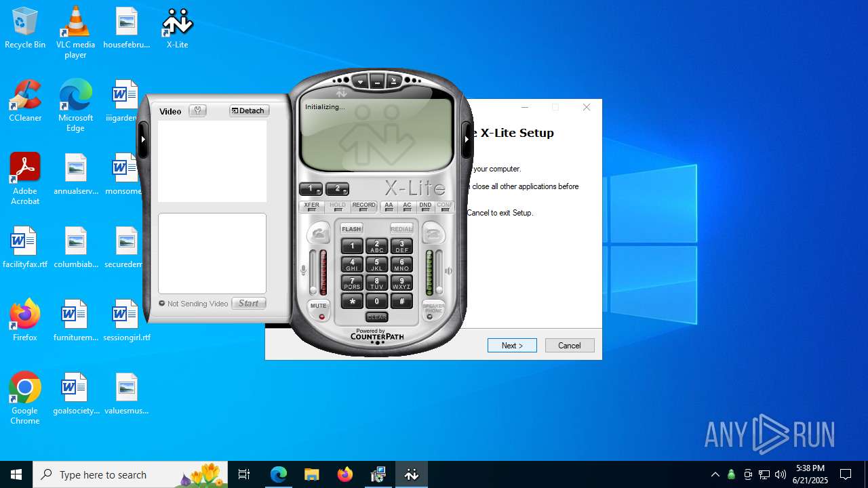868x488 pixels.
Task: Open VLC media player shortcut
Action: 75,33
